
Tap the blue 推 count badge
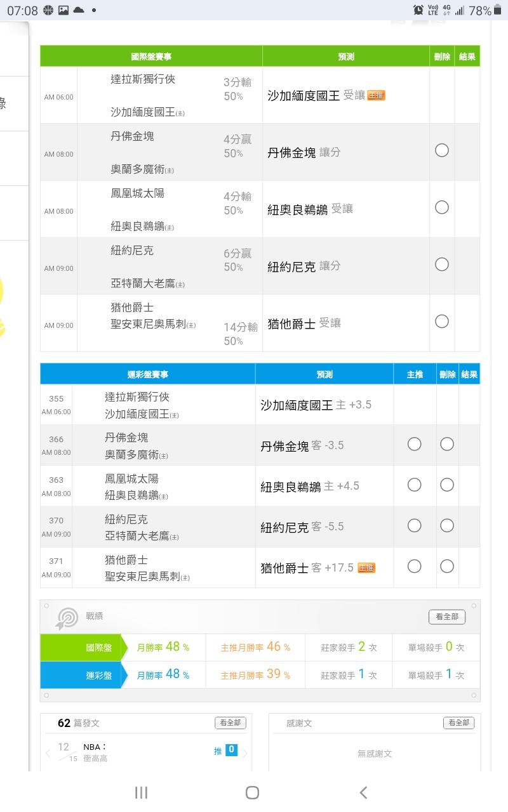(x=231, y=750)
